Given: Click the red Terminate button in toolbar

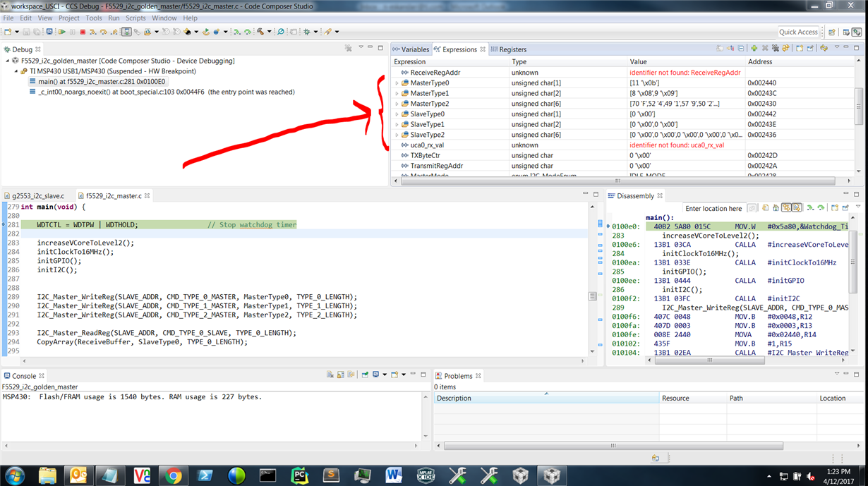Looking at the screenshot, I should 83,32.
